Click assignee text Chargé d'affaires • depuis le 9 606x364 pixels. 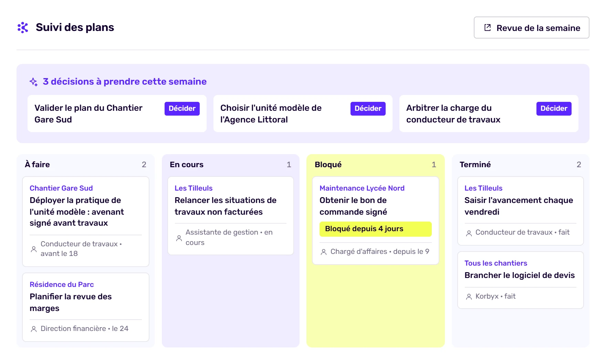click(380, 252)
